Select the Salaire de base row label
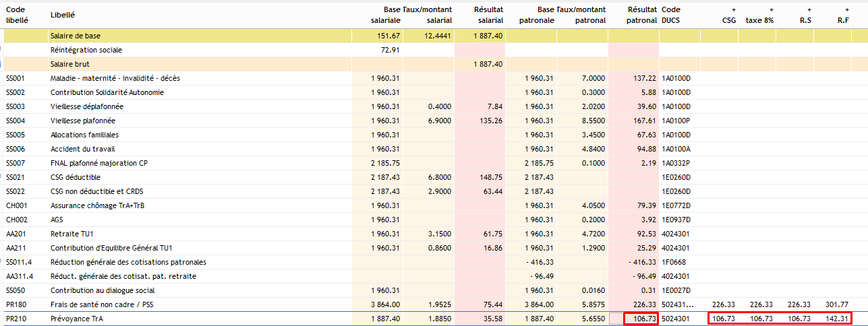868x326 pixels. [x=76, y=36]
